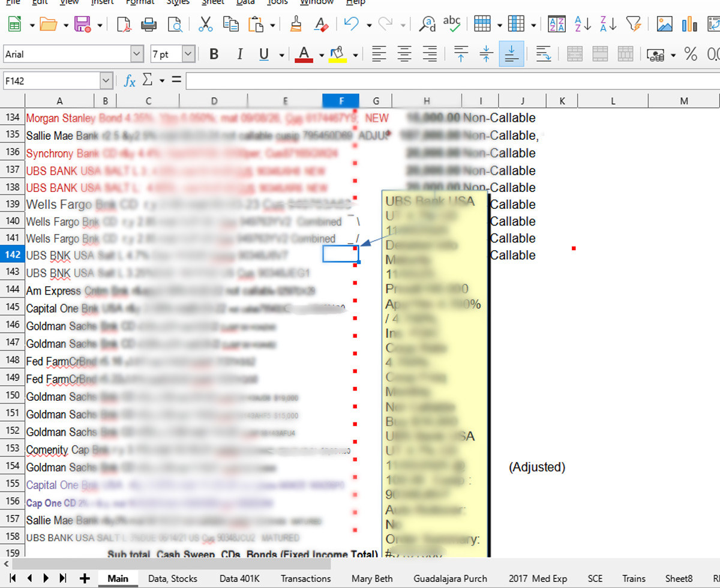This screenshot has height=588, width=720.
Task: Open the Name Box dropdown
Action: [106, 80]
